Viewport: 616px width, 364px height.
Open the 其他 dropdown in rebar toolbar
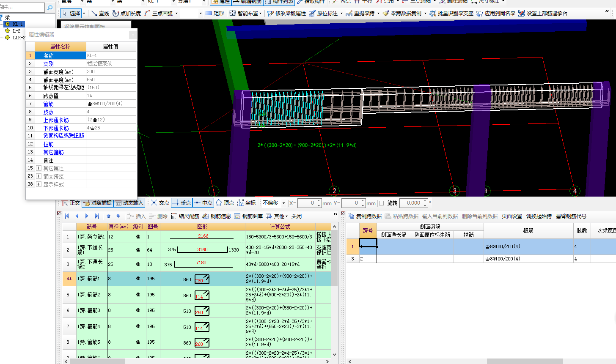pos(277,216)
